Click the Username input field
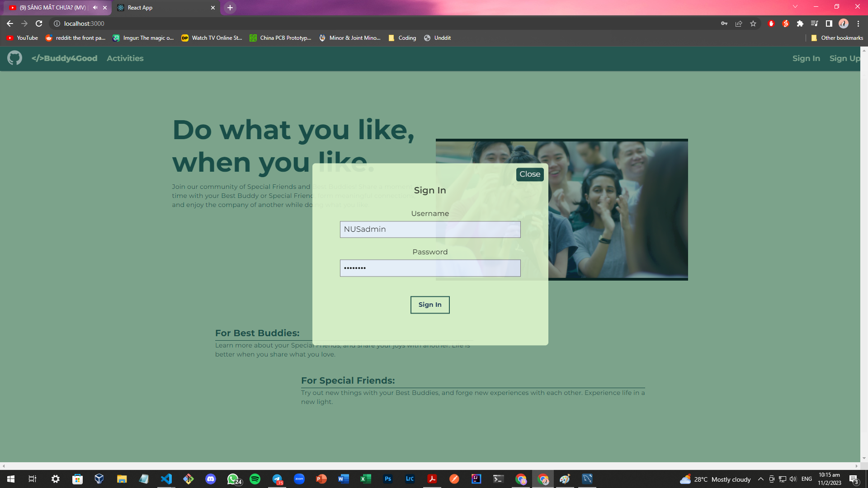868x488 pixels. [430, 230]
